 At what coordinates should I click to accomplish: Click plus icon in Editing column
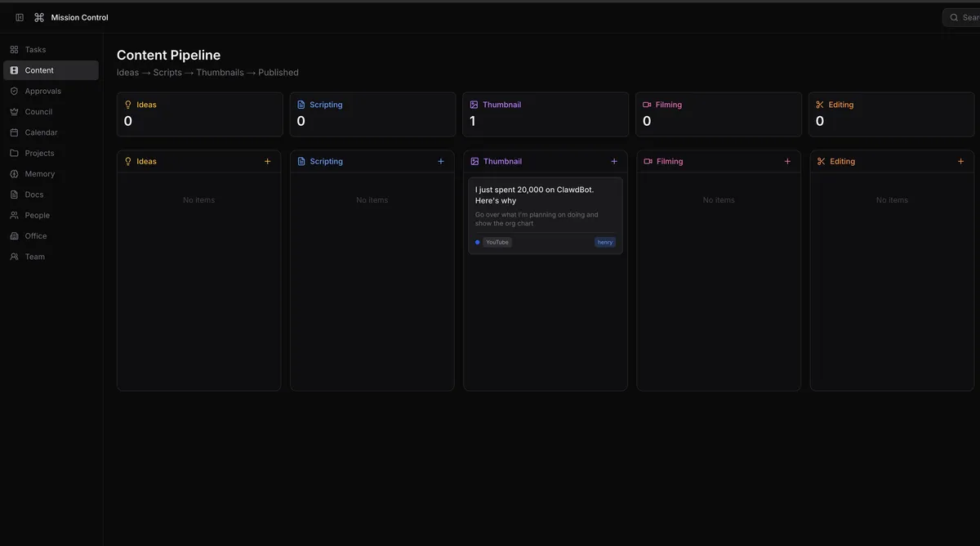point(960,162)
